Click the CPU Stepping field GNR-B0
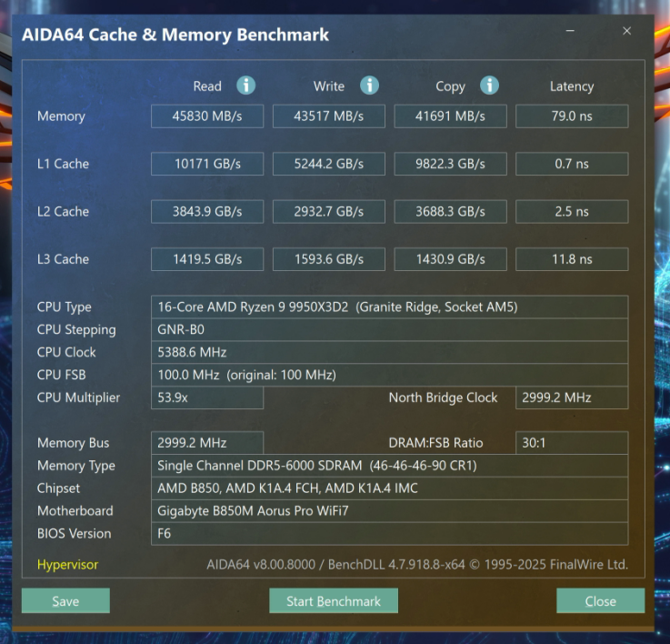Viewport: 670px width, 644px height. [x=390, y=329]
